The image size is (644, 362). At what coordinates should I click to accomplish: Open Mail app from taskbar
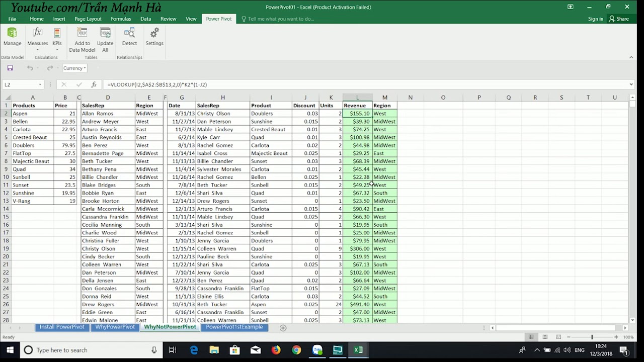[256, 350]
